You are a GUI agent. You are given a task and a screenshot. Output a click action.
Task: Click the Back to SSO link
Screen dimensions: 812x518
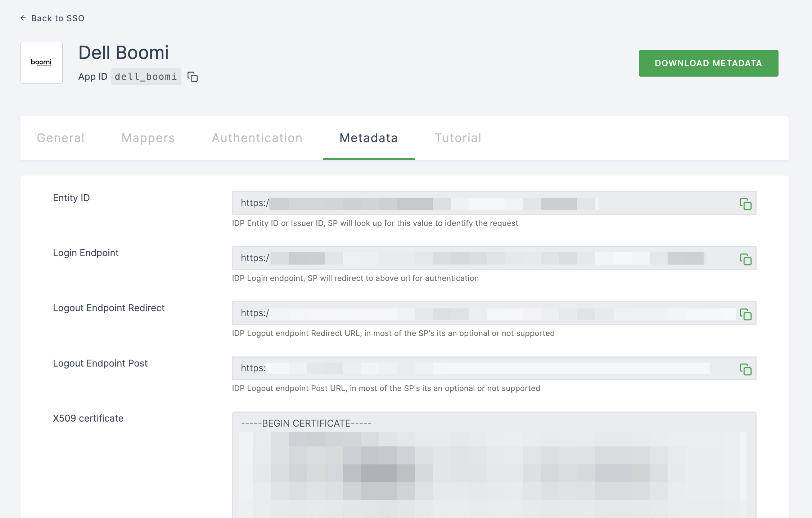tap(53, 18)
